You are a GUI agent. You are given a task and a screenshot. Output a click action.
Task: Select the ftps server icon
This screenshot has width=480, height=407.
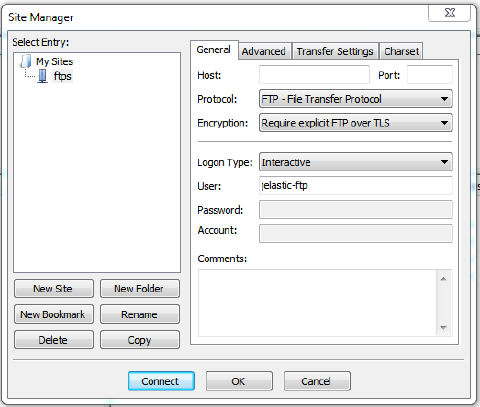[42, 76]
